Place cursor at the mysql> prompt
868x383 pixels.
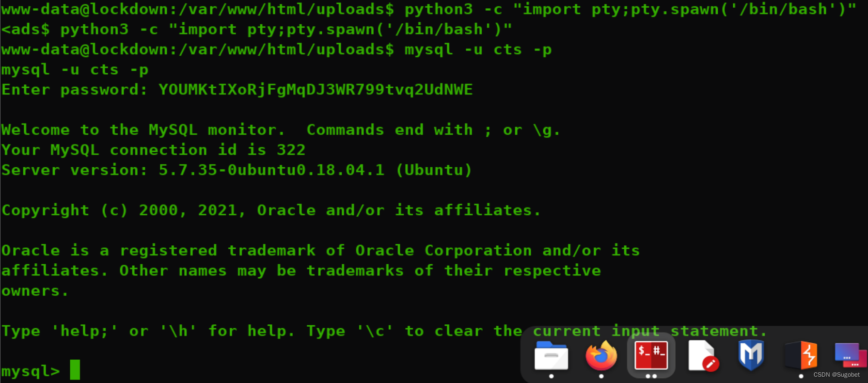point(75,370)
